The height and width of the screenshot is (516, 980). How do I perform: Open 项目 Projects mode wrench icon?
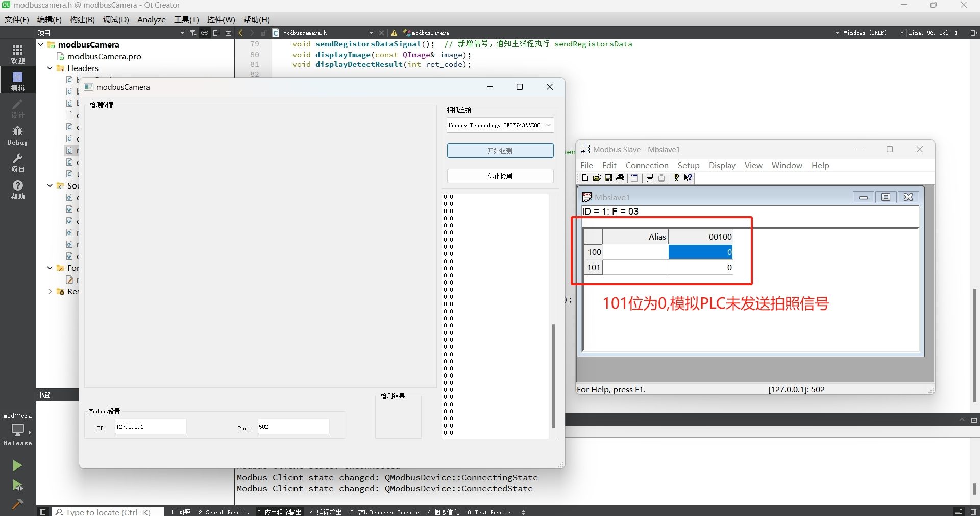coord(18,162)
